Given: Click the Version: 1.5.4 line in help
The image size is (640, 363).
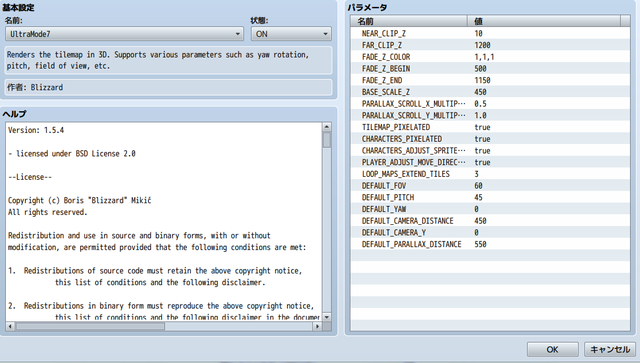Looking at the screenshot, I should [x=36, y=130].
